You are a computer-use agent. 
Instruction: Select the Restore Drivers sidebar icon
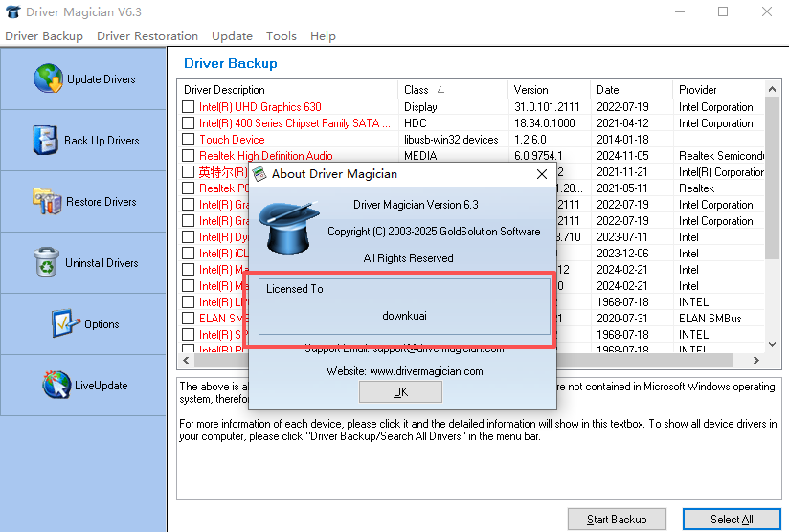click(46, 201)
